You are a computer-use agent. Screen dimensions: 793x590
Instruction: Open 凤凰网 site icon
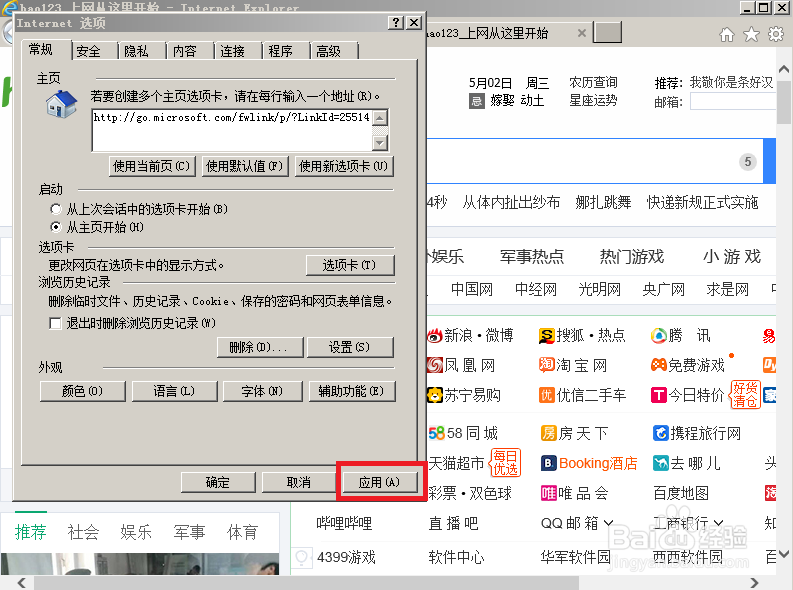435,365
